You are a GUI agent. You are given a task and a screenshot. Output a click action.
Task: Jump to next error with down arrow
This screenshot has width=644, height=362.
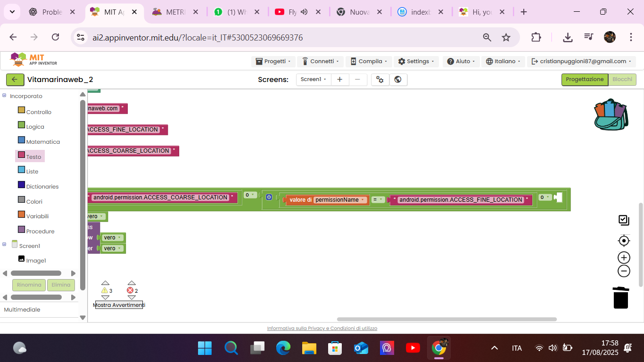point(132,297)
